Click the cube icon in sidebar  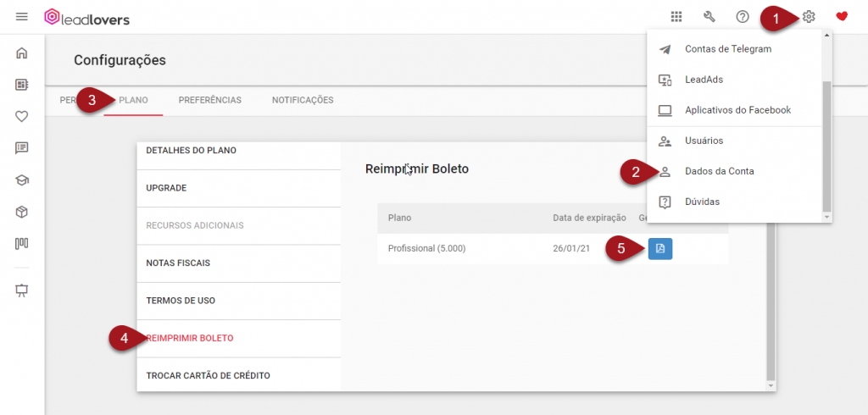pyautogui.click(x=22, y=212)
